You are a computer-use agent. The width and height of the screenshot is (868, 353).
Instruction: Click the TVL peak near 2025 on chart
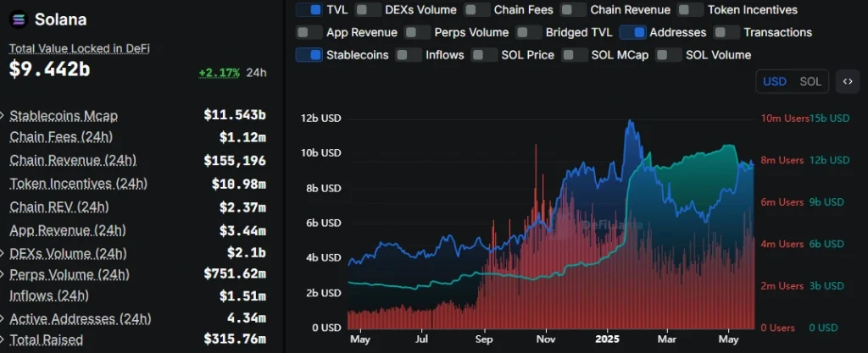pos(630,121)
